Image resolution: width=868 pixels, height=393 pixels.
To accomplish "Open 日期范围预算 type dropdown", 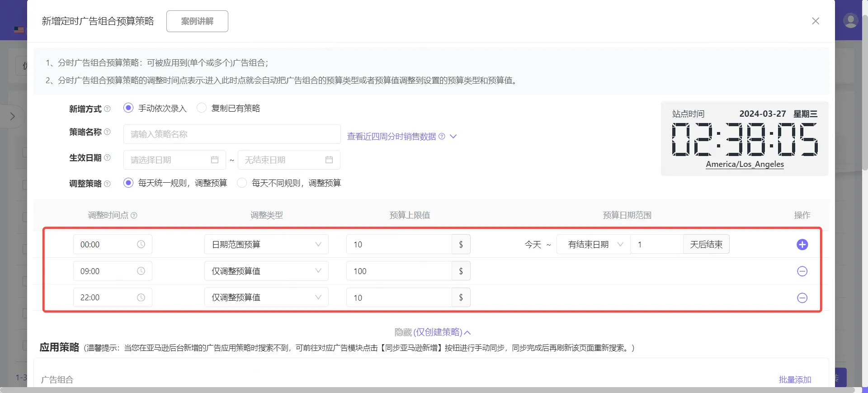I will (266, 244).
